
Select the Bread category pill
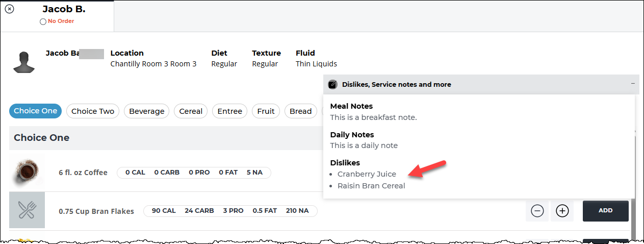pos(301,111)
